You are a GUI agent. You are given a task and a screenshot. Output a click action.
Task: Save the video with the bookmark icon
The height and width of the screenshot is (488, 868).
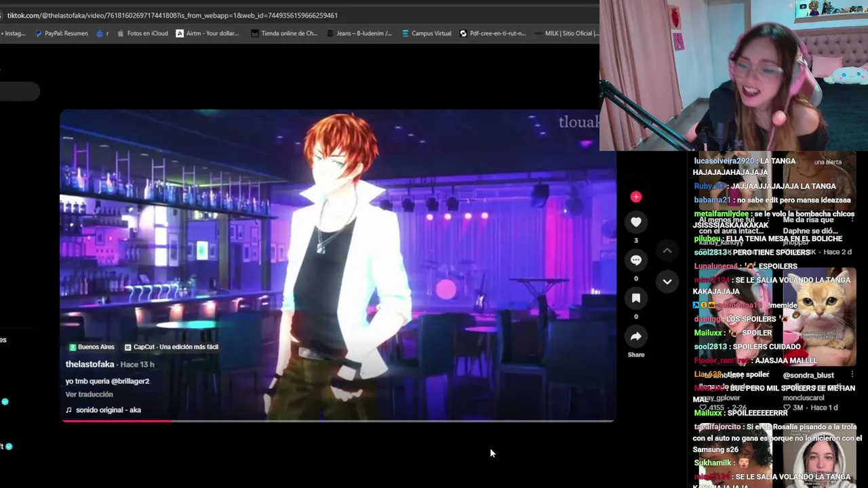636,298
